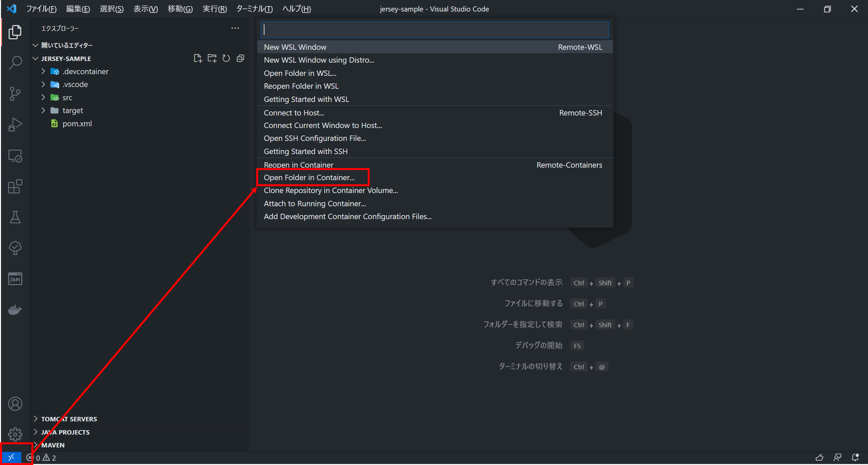The height and width of the screenshot is (465, 868).
Task: Open the Extensions view
Action: (15, 186)
